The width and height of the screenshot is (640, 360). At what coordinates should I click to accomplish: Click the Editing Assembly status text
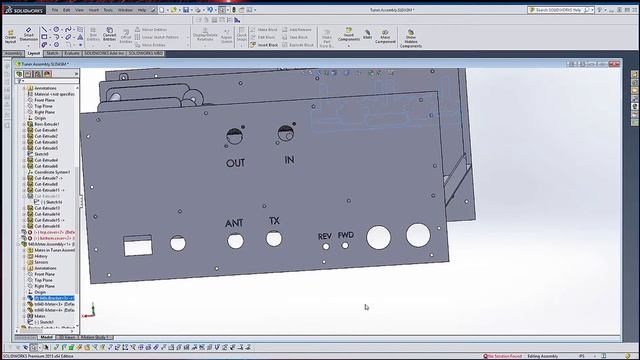pyautogui.click(x=542, y=356)
